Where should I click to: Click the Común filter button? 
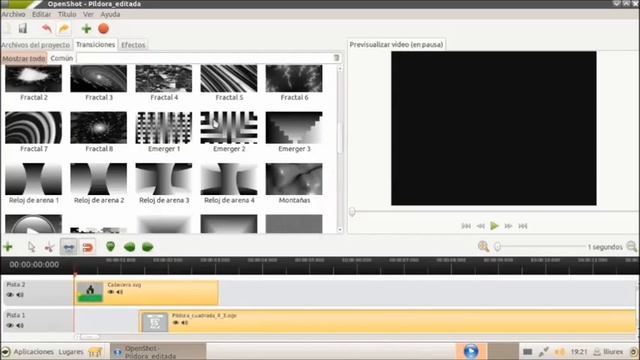[x=62, y=58]
